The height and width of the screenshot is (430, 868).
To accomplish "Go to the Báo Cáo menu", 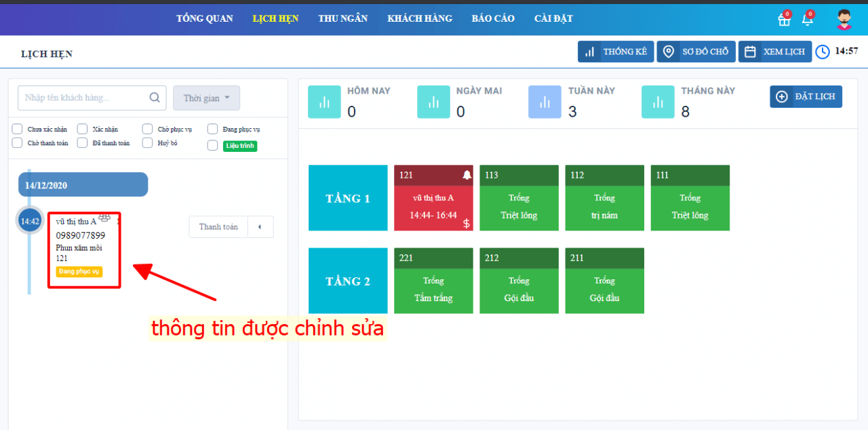I will pyautogui.click(x=492, y=18).
